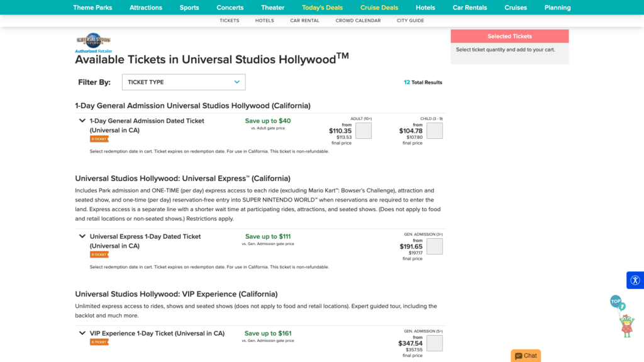
Task: Switch to the TICKETS sub-navigation tab
Action: pos(229,21)
